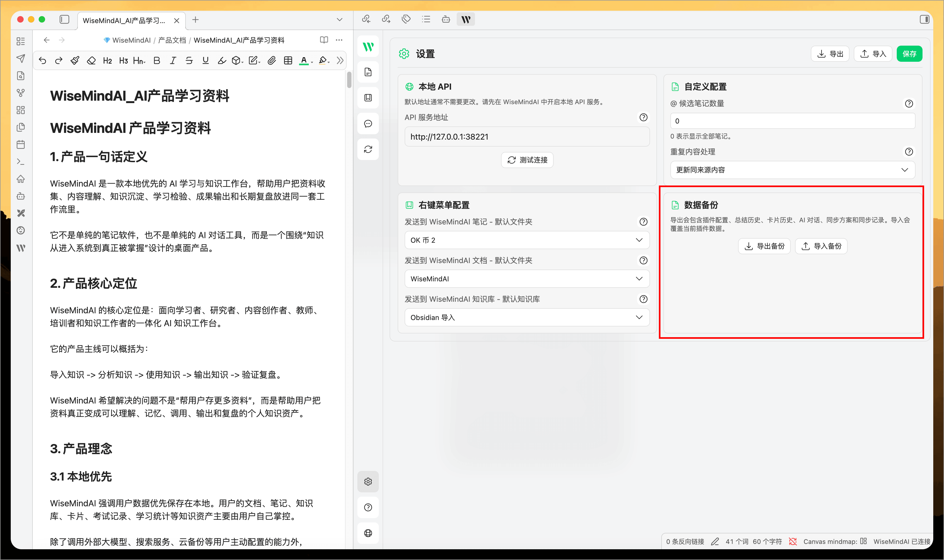944x560 pixels.
Task: Open backlinks pane tab in right panel
Action: coord(366,19)
